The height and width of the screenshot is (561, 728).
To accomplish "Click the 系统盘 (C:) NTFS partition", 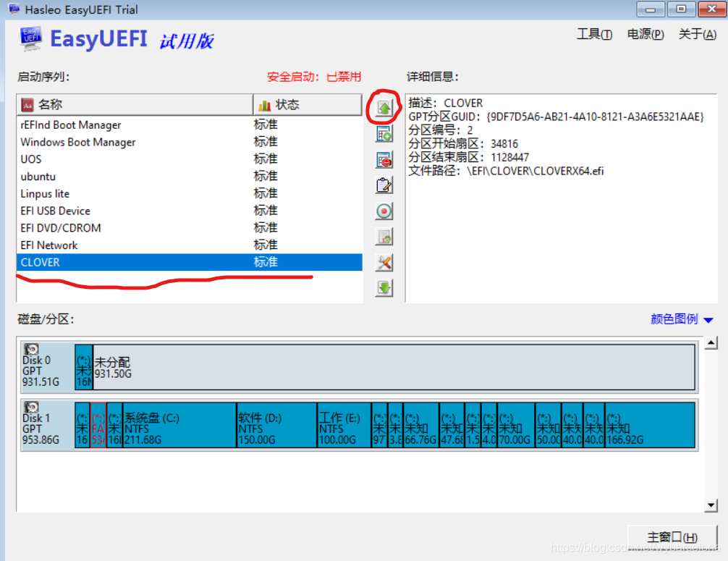I will point(179,426).
